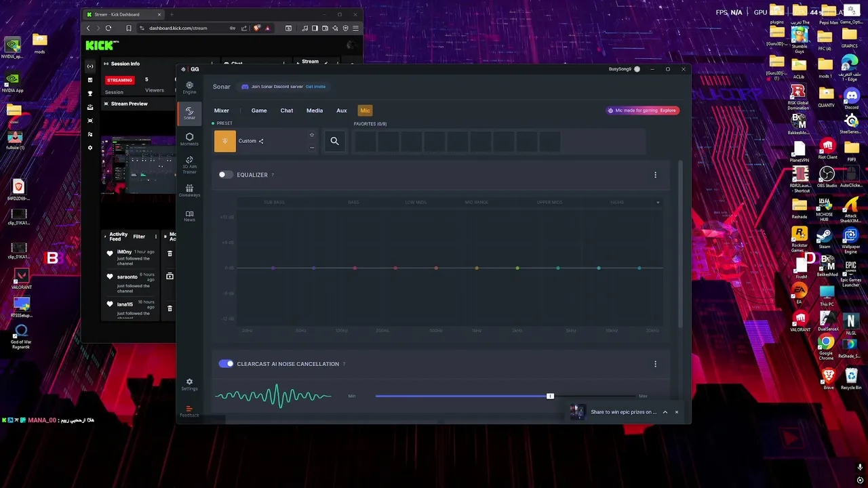Switch to the Aux tab

342,110
